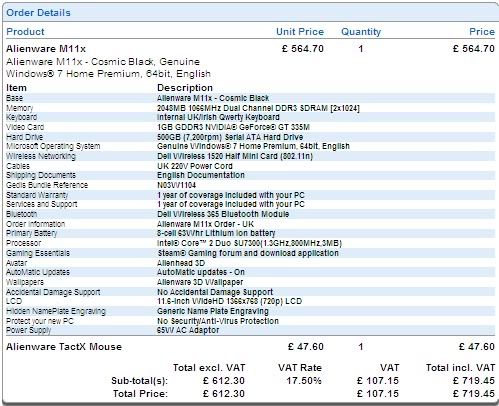499x406 pixels.
Task: Select 'English Documentation' description
Action: coord(201,175)
